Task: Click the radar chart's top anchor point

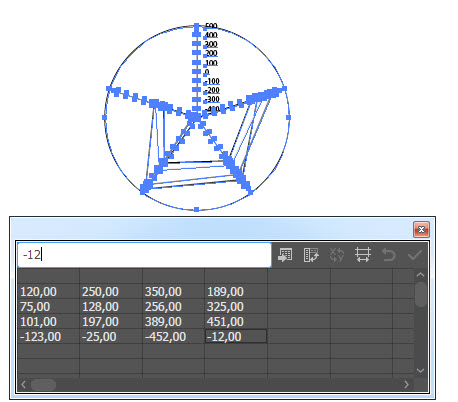Action: [x=196, y=25]
